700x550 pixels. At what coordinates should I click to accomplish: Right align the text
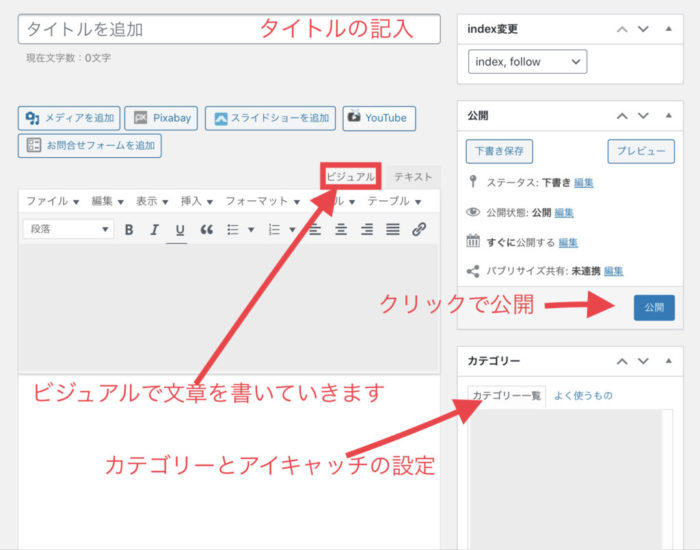click(367, 229)
